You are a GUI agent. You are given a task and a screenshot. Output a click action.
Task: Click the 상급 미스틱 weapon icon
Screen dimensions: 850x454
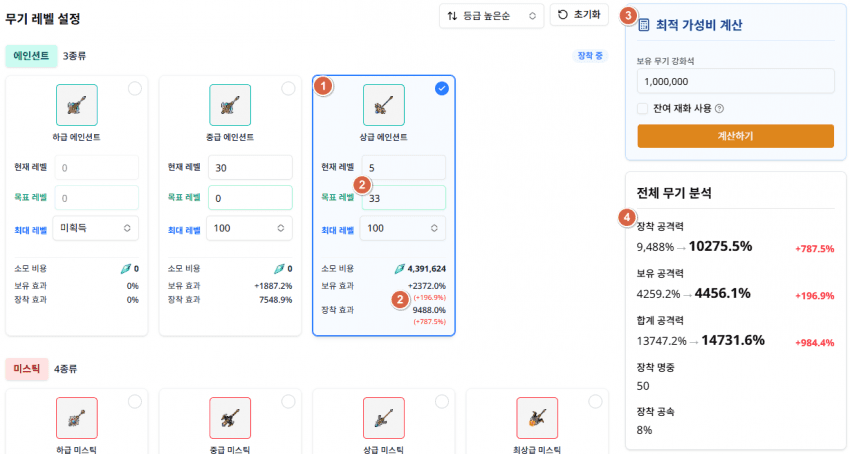pyautogui.click(x=384, y=418)
